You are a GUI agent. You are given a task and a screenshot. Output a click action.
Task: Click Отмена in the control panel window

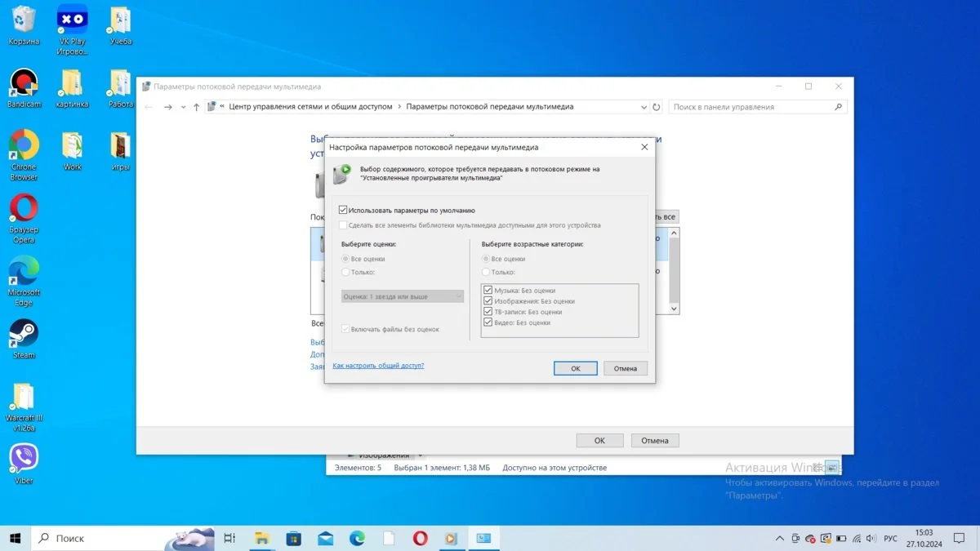point(655,440)
